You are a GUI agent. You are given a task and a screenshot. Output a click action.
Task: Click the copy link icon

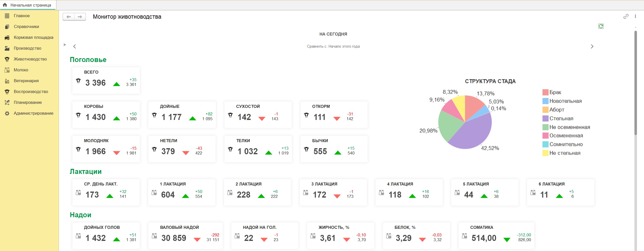pos(626,16)
